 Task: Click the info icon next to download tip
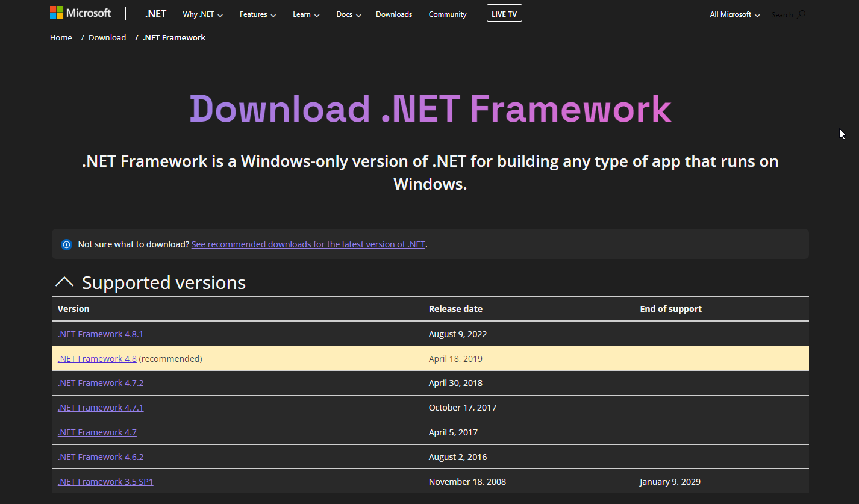pyautogui.click(x=66, y=244)
